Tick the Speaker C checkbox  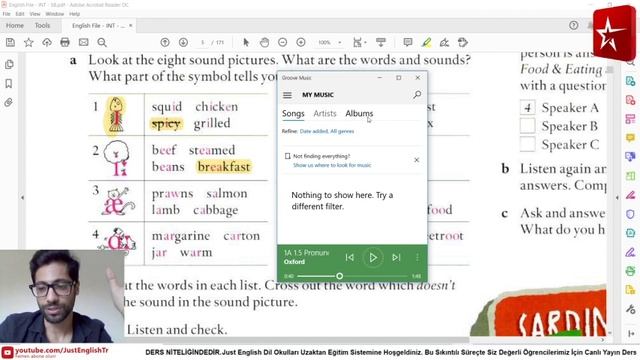[x=527, y=144]
